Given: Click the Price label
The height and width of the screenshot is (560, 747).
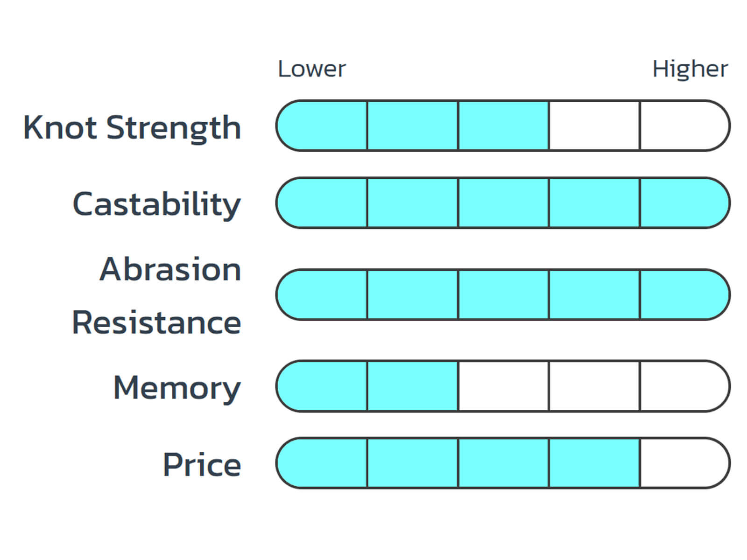Looking at the screenshot, I should click(x=202, y=464).
